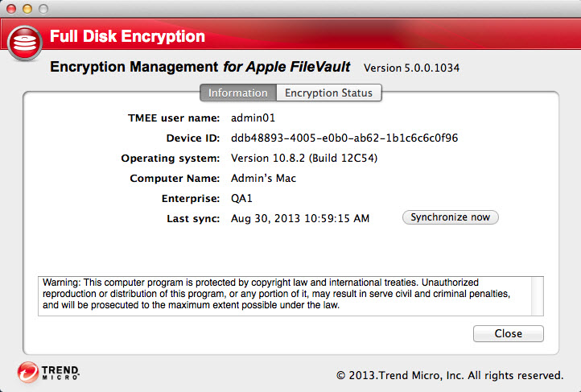
Task: Click the Operating system version value
Action: click(x=303, y=158)
